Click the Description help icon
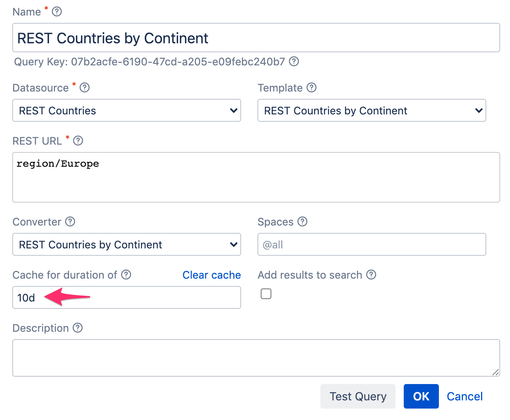 [x=78, y=328]
